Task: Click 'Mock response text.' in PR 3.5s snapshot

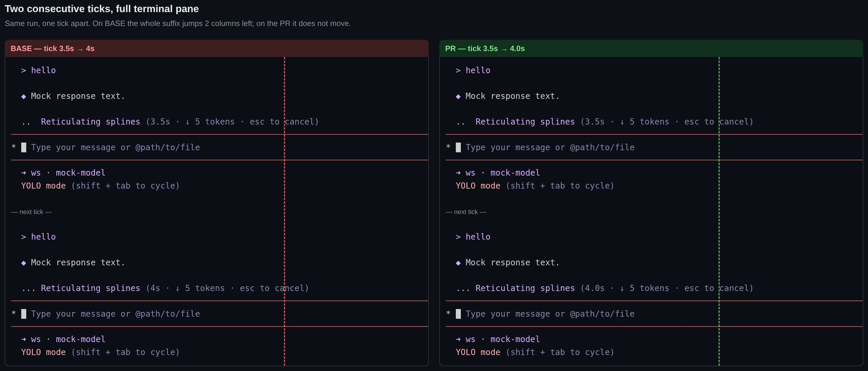Action: (512, 96)
